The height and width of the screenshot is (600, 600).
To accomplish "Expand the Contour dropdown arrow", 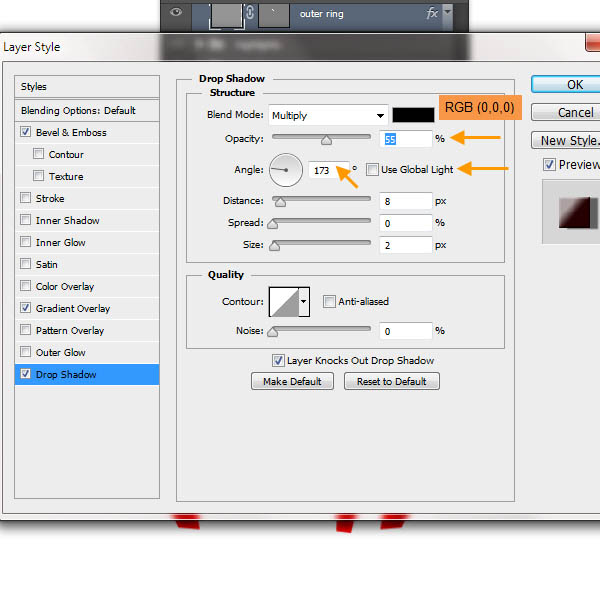I will [303, 301].
